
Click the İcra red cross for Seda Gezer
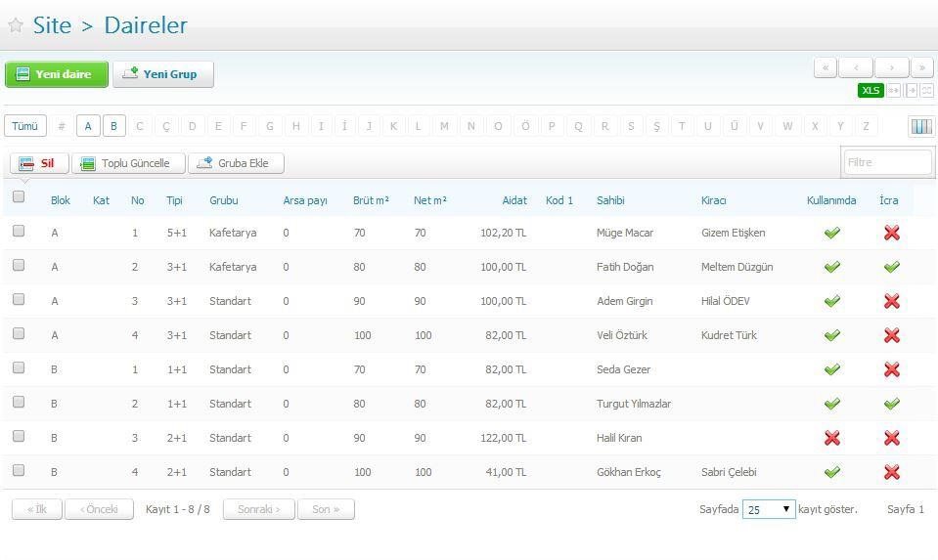click(891, 369)
